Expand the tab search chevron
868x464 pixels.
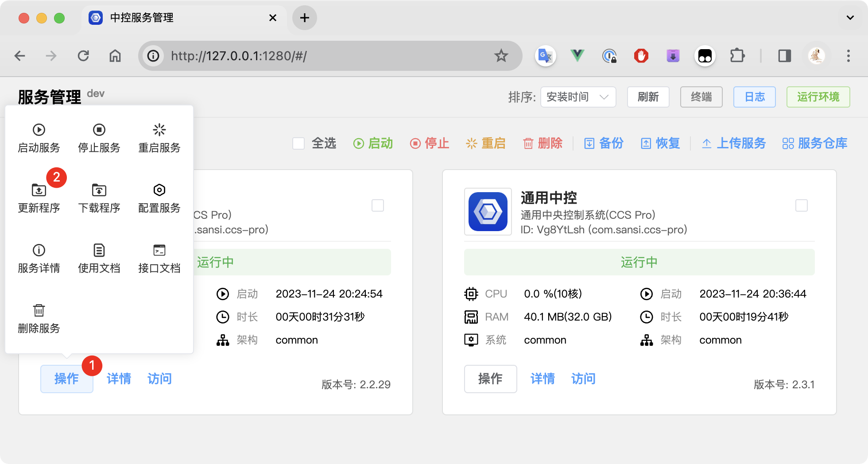850,18
